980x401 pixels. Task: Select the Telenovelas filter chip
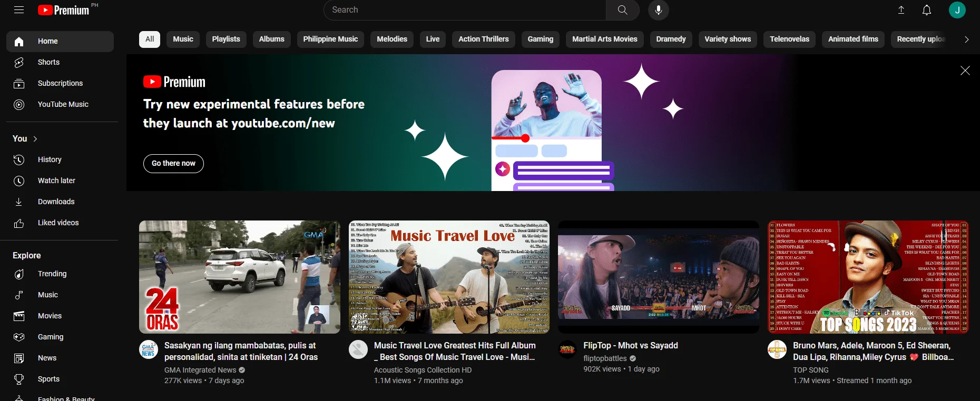coord(789,39)
